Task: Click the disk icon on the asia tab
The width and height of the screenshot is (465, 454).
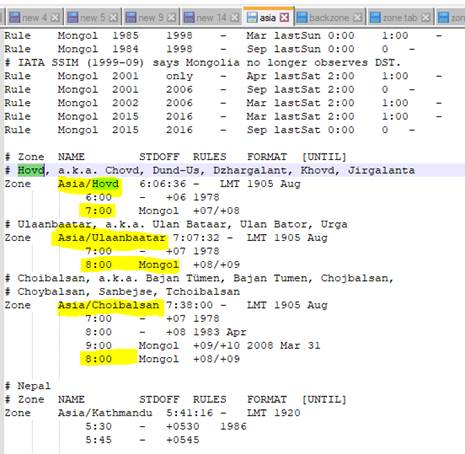Action: (x=252, y=17)
